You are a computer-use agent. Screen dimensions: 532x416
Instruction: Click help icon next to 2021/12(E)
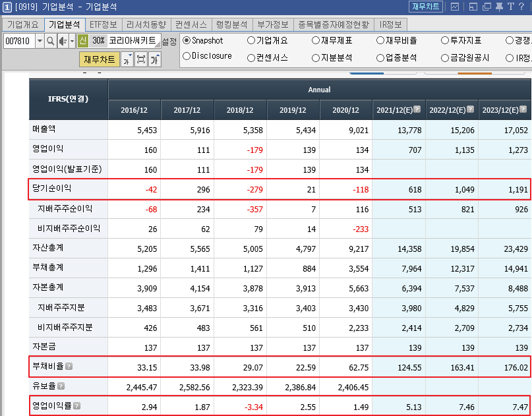point(417,109)
